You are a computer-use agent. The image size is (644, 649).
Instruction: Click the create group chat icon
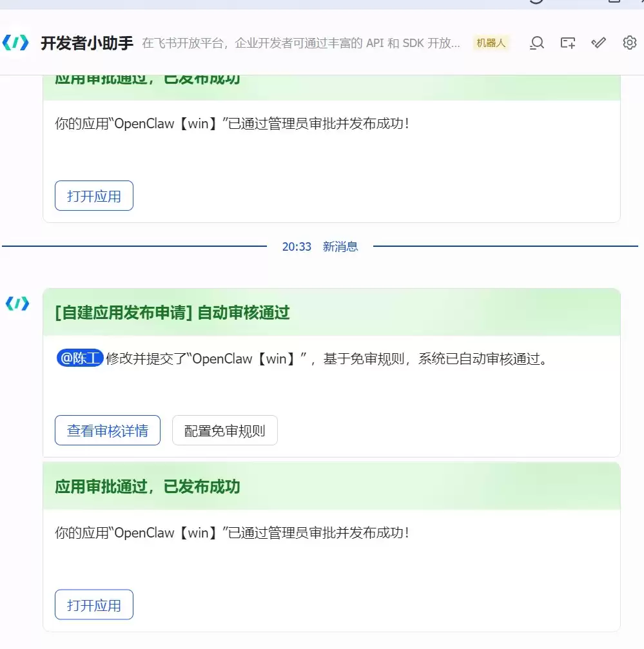point(568,43)
